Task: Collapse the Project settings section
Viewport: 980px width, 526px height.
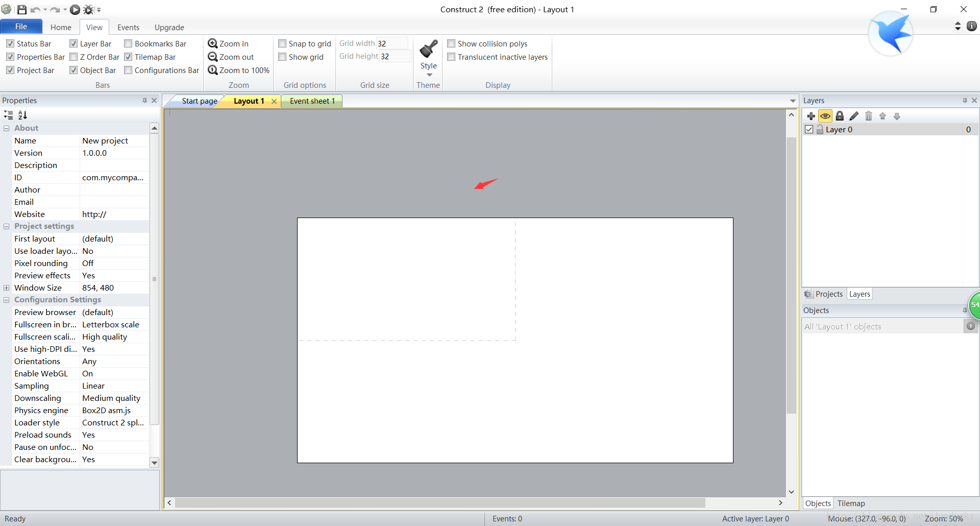Action: [7, 226]
